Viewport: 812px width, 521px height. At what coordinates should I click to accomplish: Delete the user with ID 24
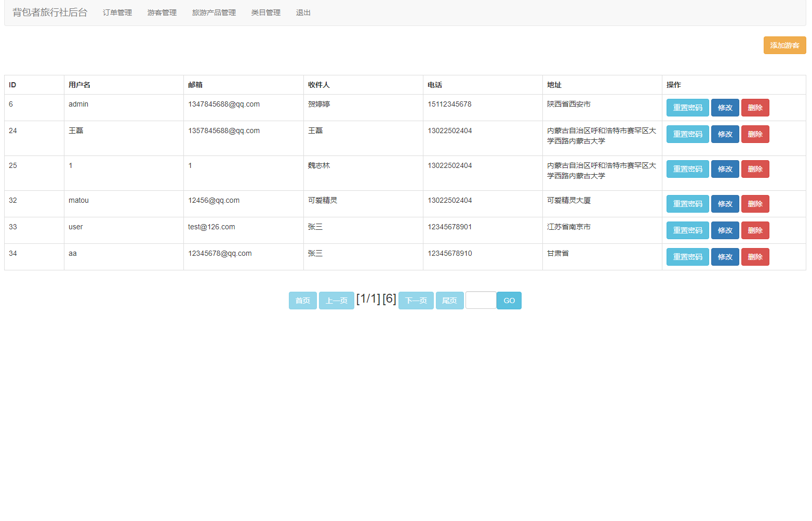pyautogui.click(x=754, y=134)
